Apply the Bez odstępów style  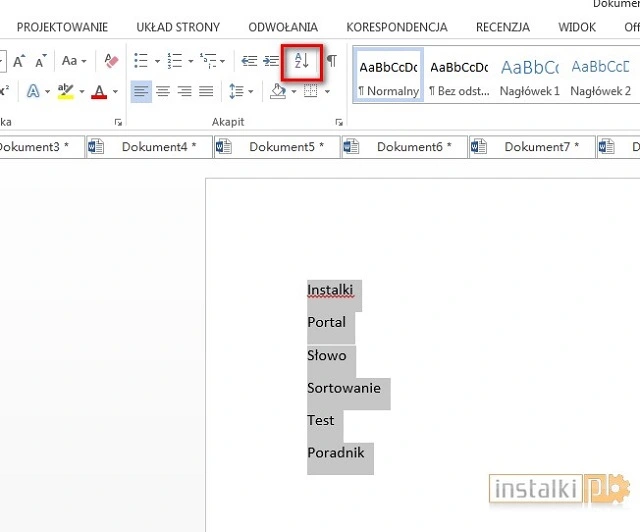point(459,75)
